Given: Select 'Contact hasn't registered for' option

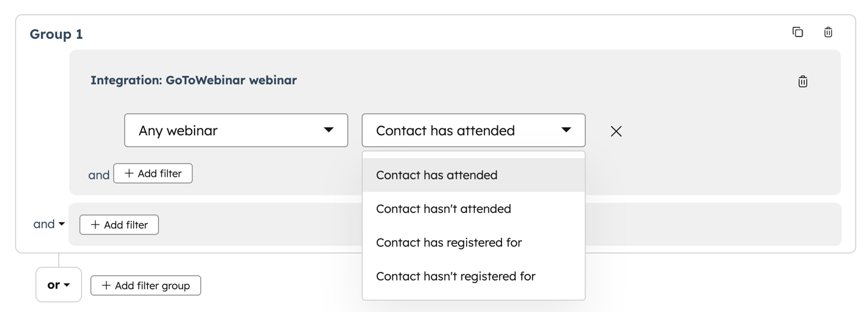Looking at the screenshot, I should click(x=456, y=276).
